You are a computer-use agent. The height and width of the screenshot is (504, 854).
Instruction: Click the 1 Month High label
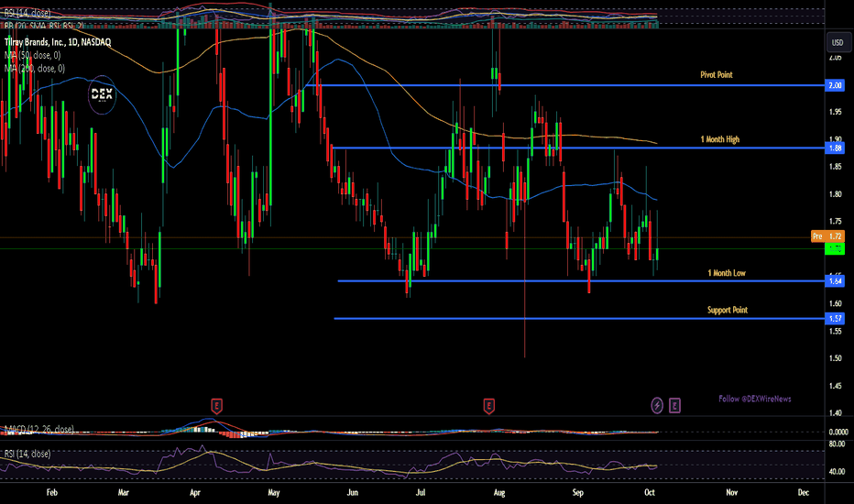(720, 139)
